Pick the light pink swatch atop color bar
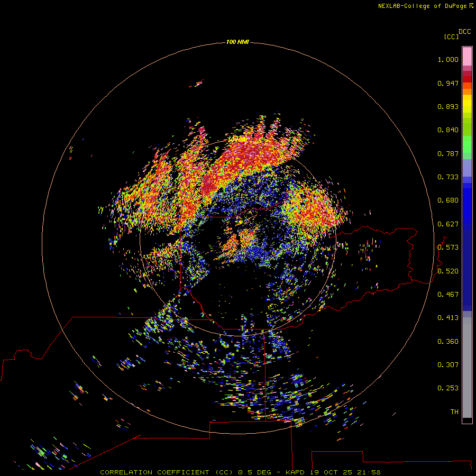 point(467,56)
